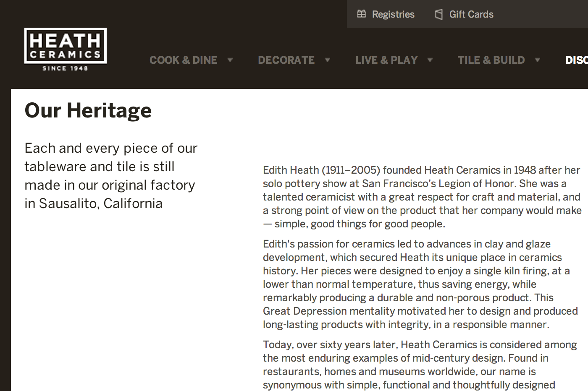Expand the arrow next to Cook & Dine

pos(230,60)
